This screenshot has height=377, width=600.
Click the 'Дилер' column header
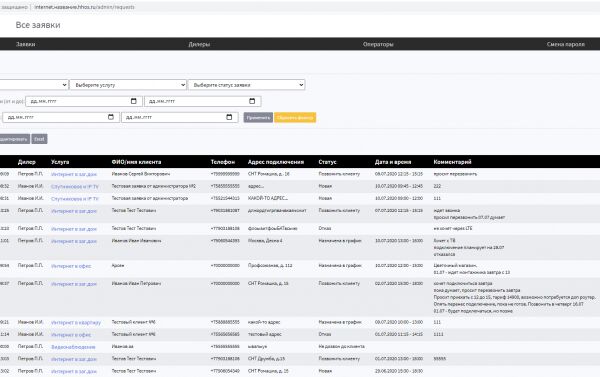pos(26,162)
